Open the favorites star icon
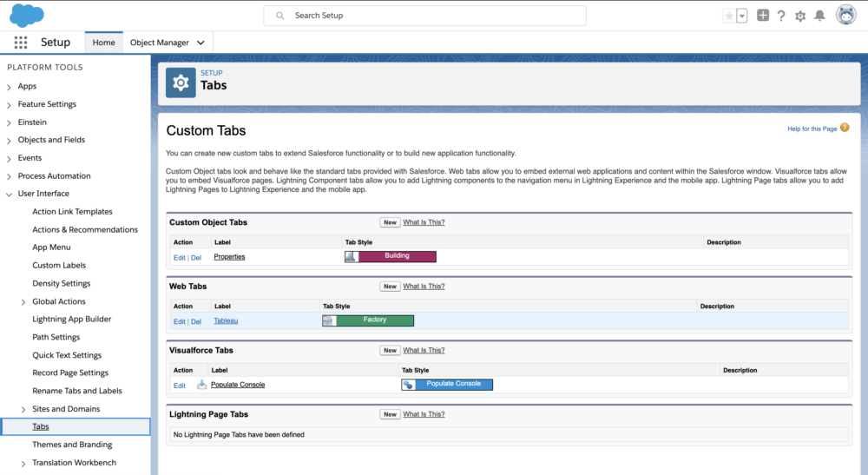 tap(728, 16)
